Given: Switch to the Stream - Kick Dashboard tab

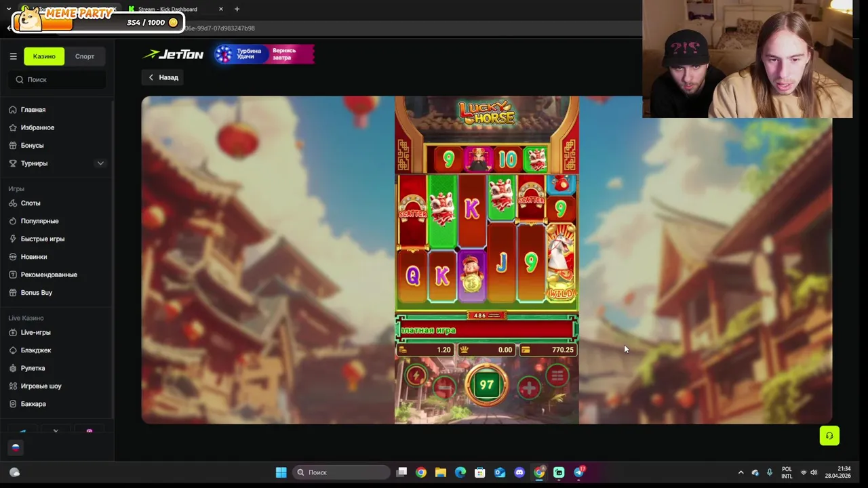Looking at the screenshot, I should [168, 9].
